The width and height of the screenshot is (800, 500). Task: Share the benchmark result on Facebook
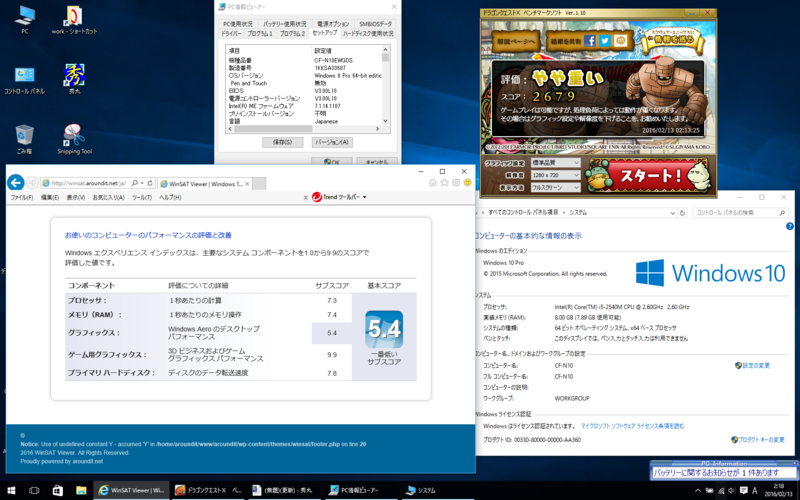590,41
